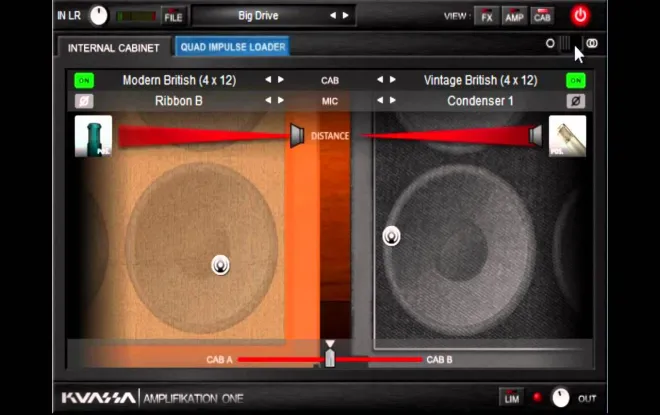Select the stereo linked circles icon
The image size is (660, 415).
click(x=592, y=43)
